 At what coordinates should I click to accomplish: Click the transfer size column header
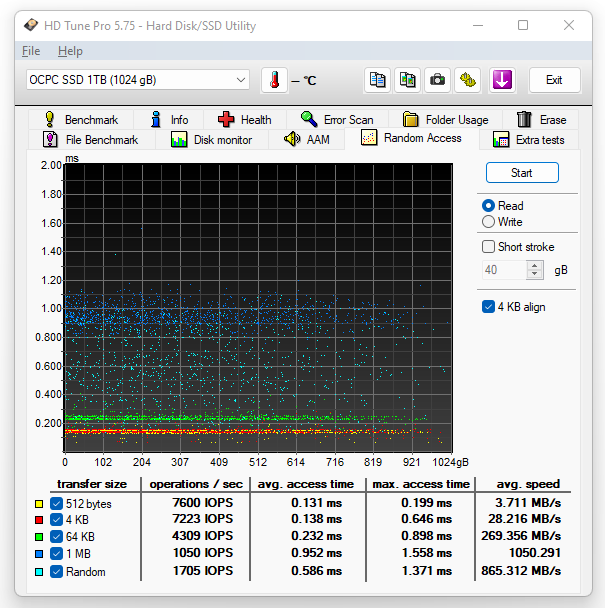(92, 484)
